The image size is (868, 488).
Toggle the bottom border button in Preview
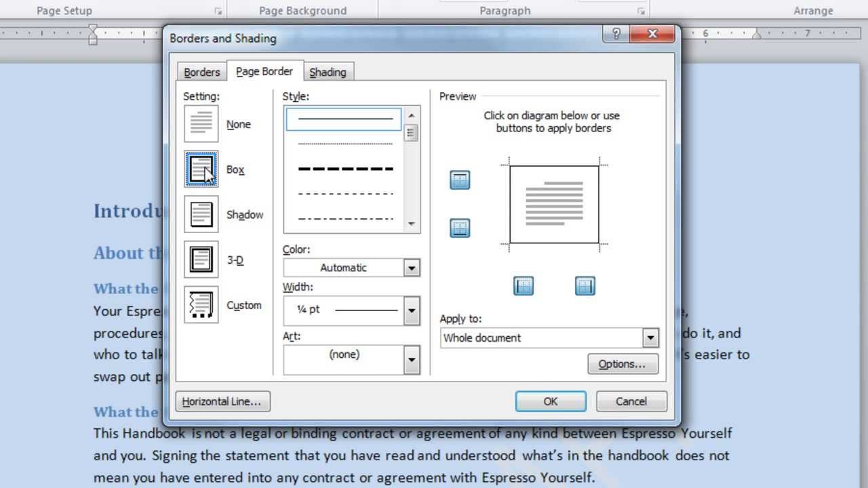[460, 228]
